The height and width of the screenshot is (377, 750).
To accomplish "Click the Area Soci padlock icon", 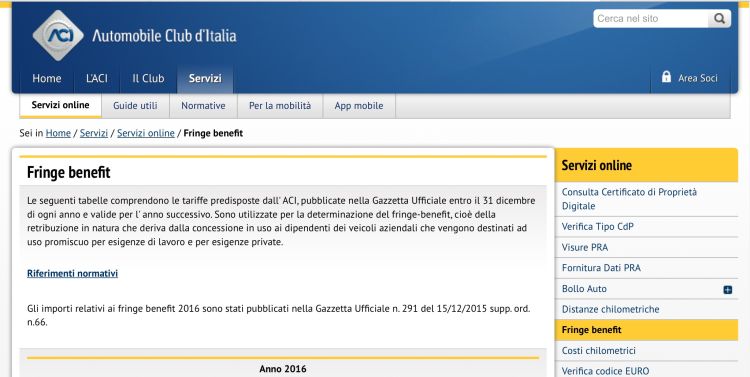I will [666, 77].
